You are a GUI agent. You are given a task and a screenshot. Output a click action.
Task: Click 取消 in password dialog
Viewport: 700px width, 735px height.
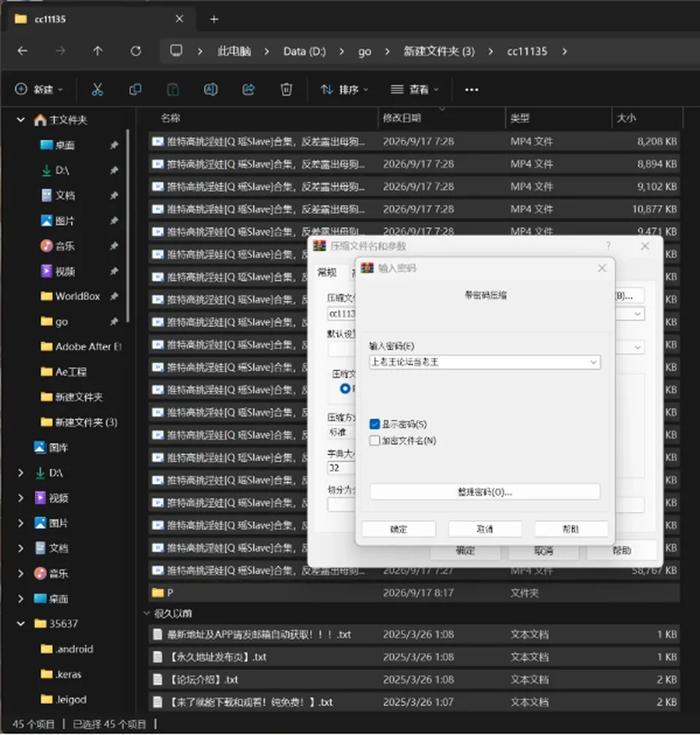pyautogui.click(x=485, y=529)
